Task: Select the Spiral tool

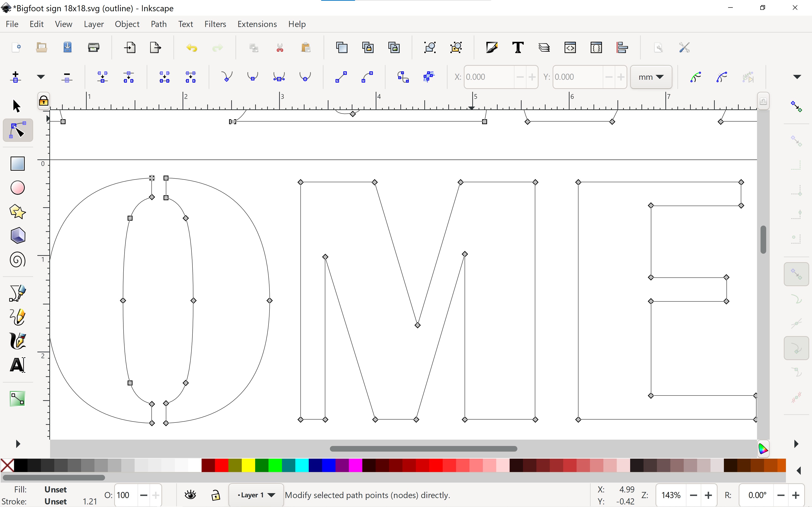Action: pyautogui.click(x=17, y=260)
